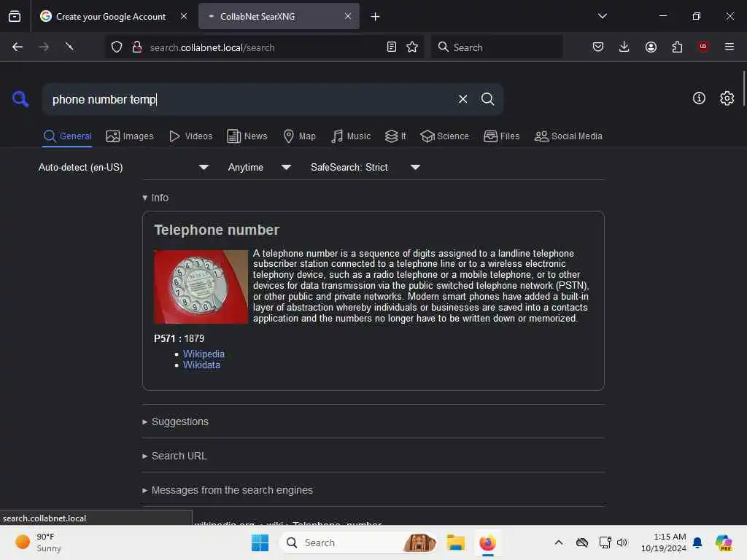The image size is (747, 560).
Task: Open the News category
Action: point(247,136)
